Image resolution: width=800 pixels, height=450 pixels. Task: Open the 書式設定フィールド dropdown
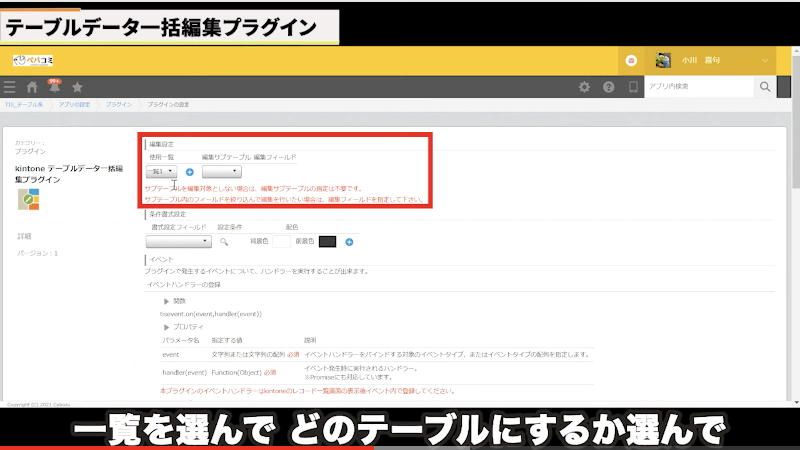coord(178,241)
